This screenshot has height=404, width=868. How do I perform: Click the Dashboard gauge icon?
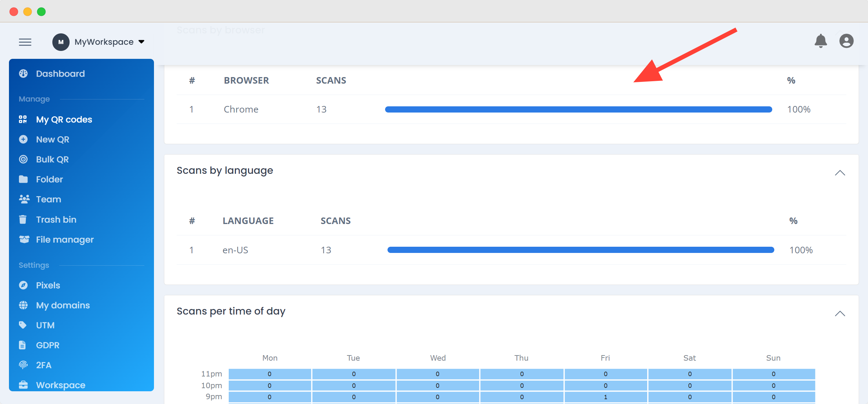pos(23,74)
